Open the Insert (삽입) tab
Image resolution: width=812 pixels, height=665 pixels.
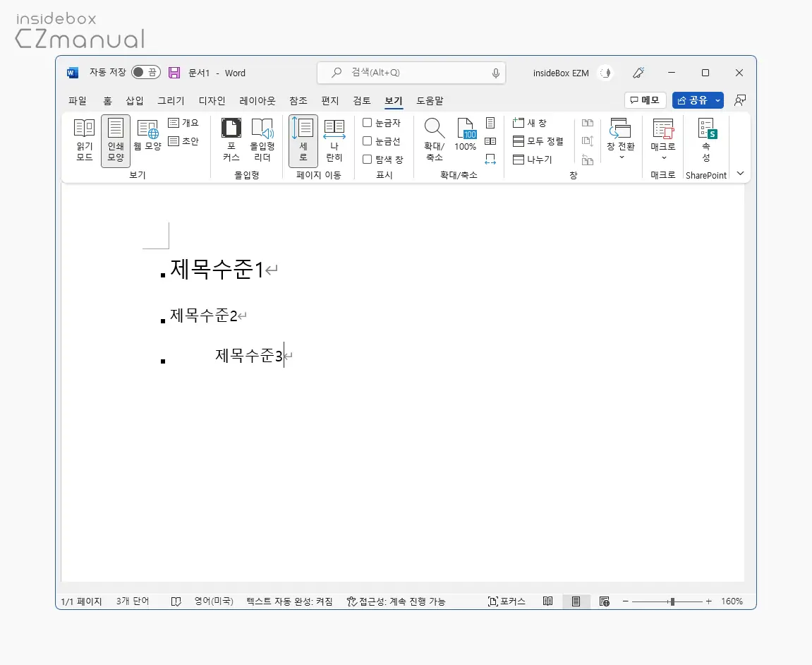pyautogui.click(x=135, y=100)
